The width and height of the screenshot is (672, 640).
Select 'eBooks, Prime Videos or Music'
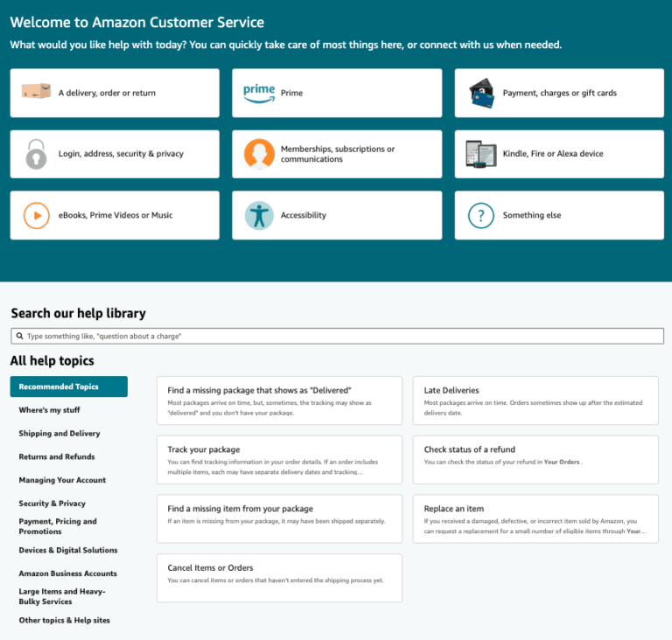115,215
